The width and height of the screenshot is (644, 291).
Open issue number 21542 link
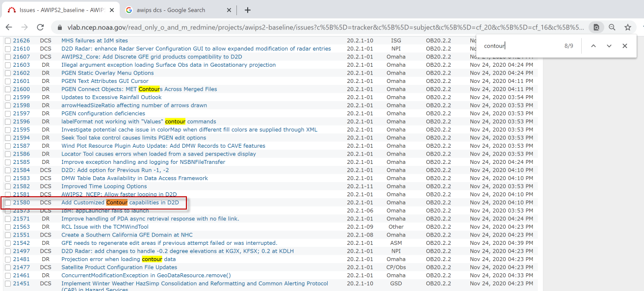click(x=21, y=243)
